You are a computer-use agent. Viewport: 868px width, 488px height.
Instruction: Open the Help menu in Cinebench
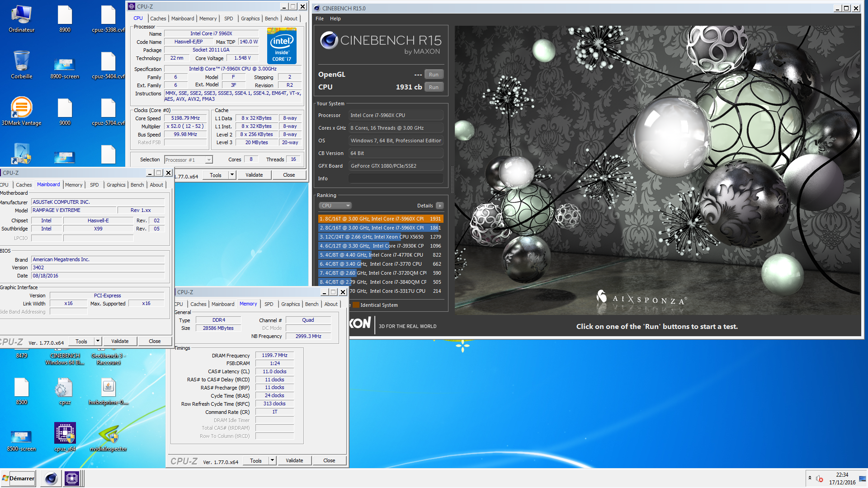[x=335, y=19]
